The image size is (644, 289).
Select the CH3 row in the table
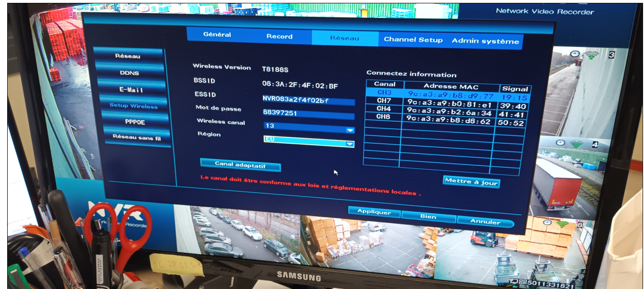pyautogui.click(x=448, y=94)
